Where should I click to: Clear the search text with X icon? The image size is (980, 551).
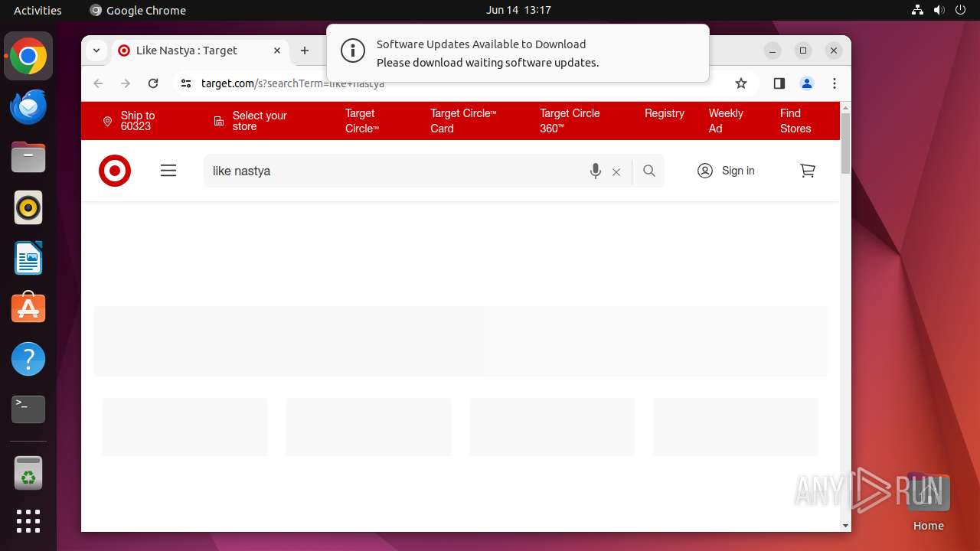[x=616, y=172]
